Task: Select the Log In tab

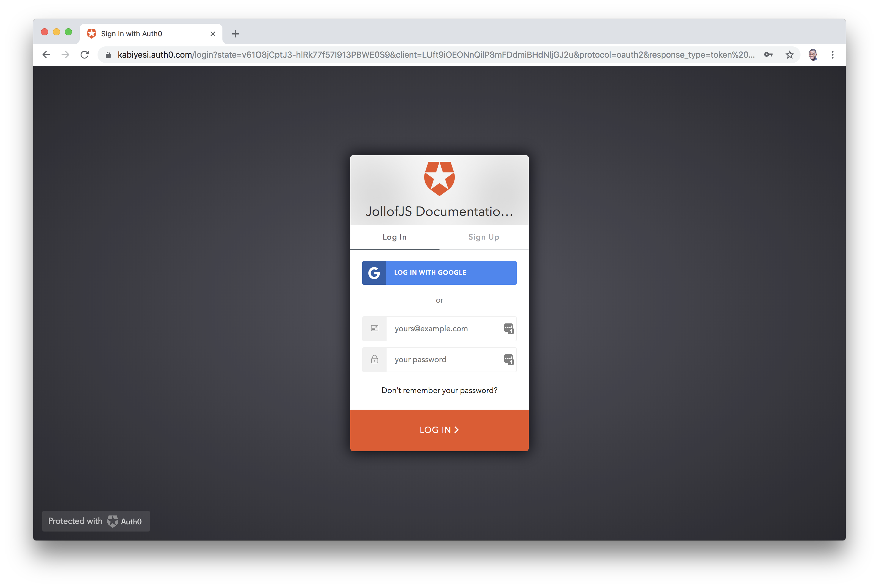Action: [x=395, y=237]
